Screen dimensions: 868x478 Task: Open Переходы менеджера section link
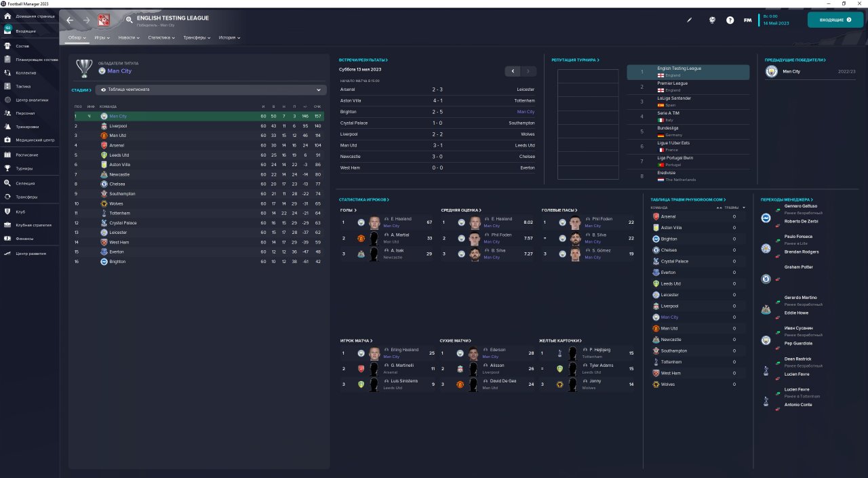tap(787, 200)
